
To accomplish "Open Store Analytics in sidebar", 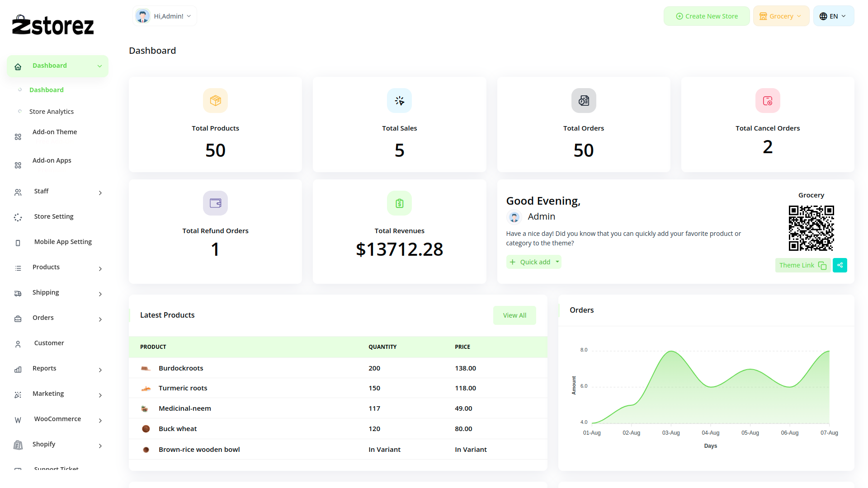I will coord(52,112).
